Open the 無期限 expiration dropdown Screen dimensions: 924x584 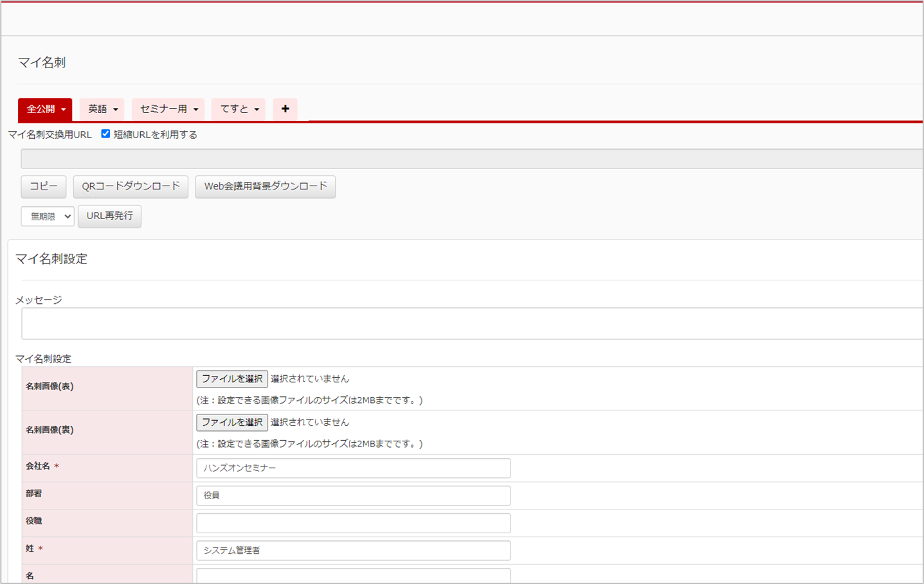(x=48, y=217)
